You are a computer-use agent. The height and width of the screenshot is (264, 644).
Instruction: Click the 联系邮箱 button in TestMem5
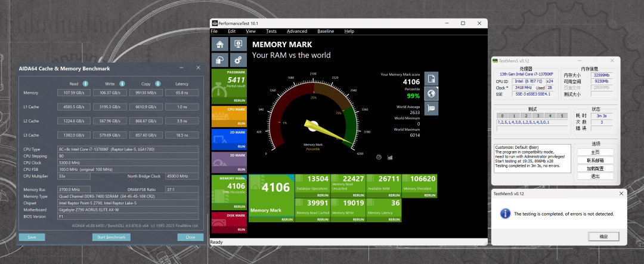[596, 161]
